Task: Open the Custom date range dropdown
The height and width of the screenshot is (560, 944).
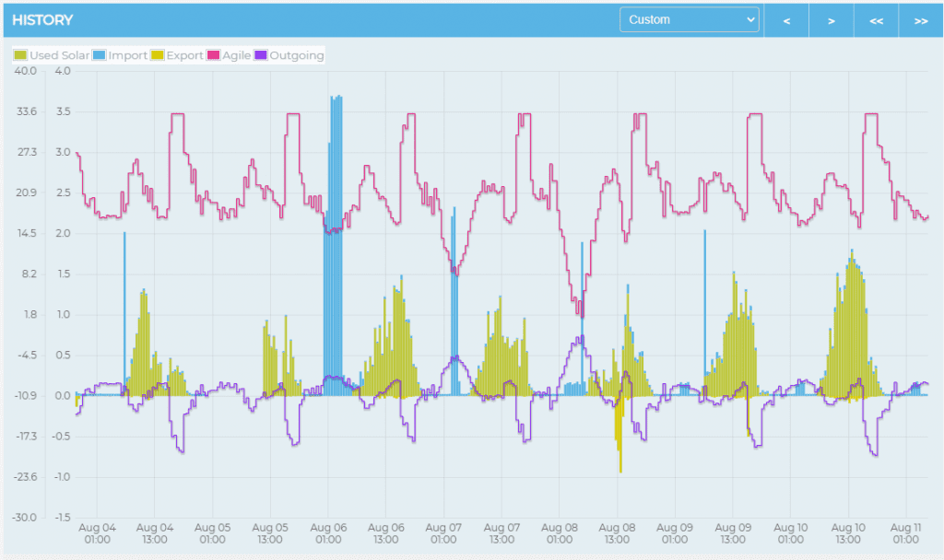Action: [x=689, y=19]
